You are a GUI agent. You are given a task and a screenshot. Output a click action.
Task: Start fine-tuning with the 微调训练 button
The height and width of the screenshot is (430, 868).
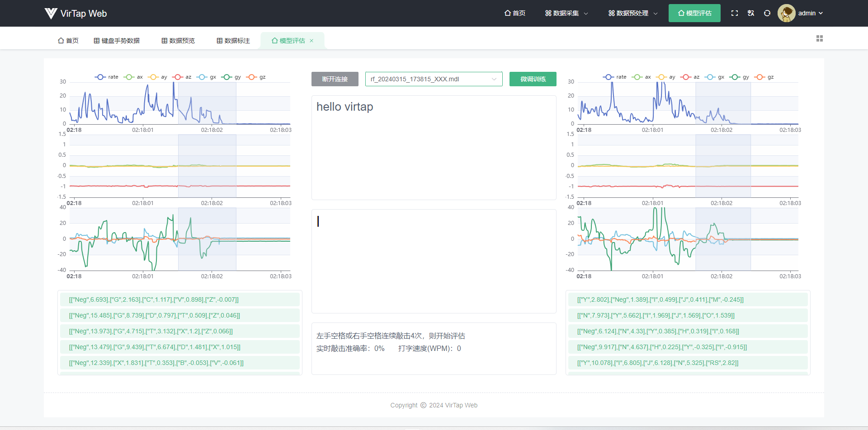click(533, 79)
